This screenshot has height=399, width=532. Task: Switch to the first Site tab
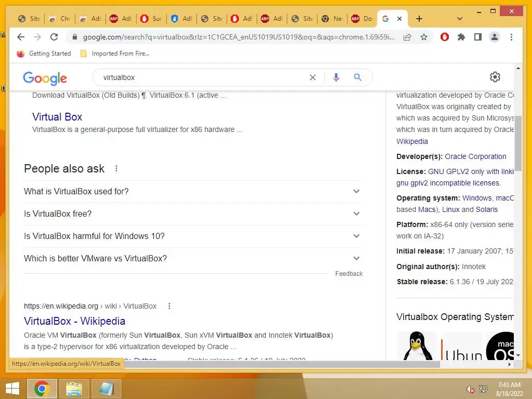pyautogui.click(x=29, y=19)
